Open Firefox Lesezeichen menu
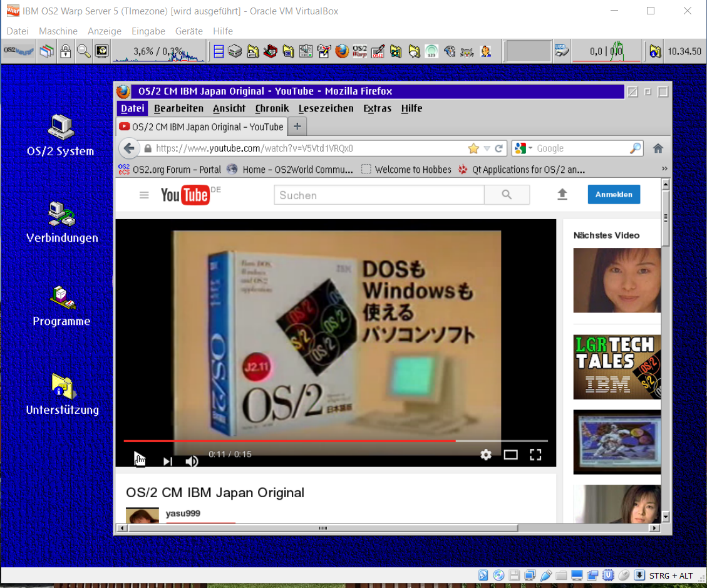Image resolution: width=707 pixels, height=588 pixels. 326,108
